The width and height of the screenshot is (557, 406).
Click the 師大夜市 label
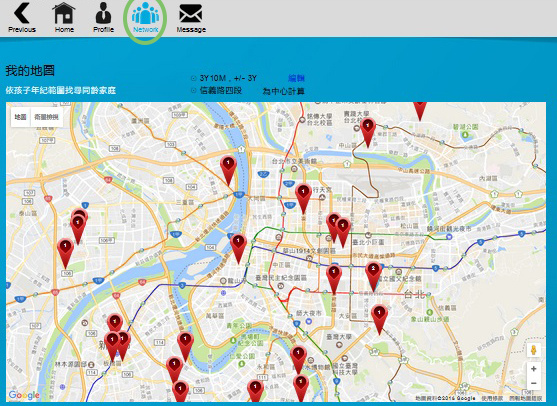(x=309, y=313)
